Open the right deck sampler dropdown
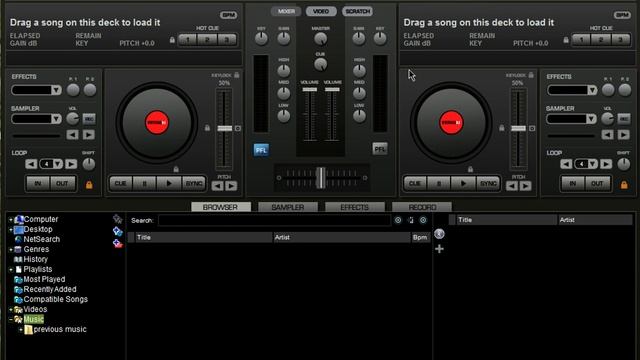Viewport: 640px width, 360px height. click(591, 119)
